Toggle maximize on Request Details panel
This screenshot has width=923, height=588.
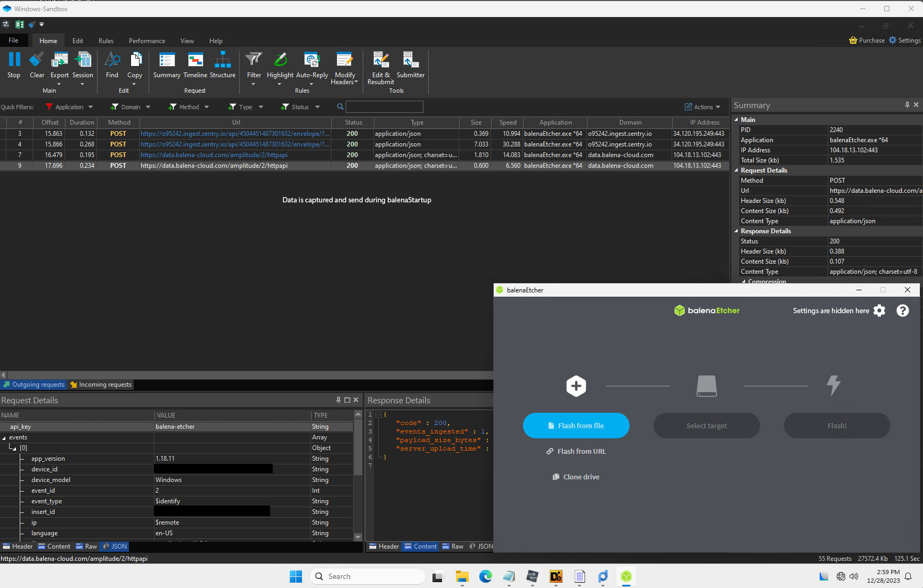click(347, 400)
